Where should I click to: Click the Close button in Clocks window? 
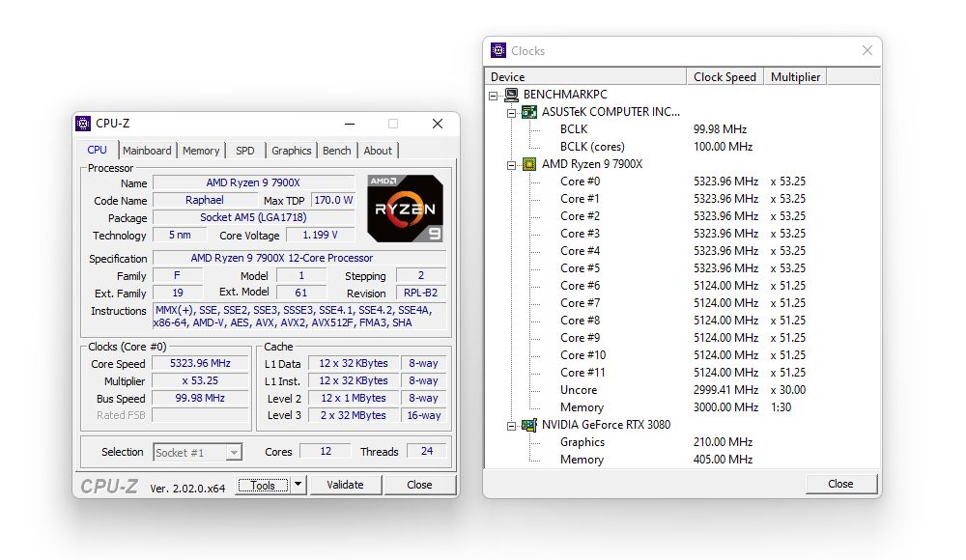(841, 484)
